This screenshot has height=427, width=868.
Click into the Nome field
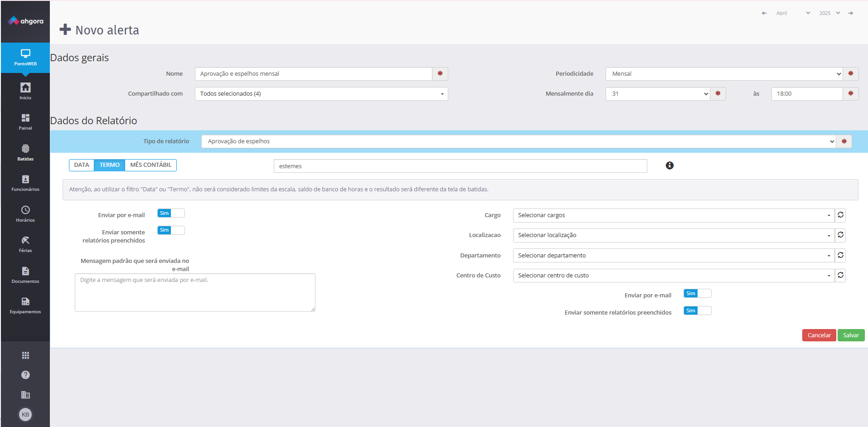(x=313, y=74)
